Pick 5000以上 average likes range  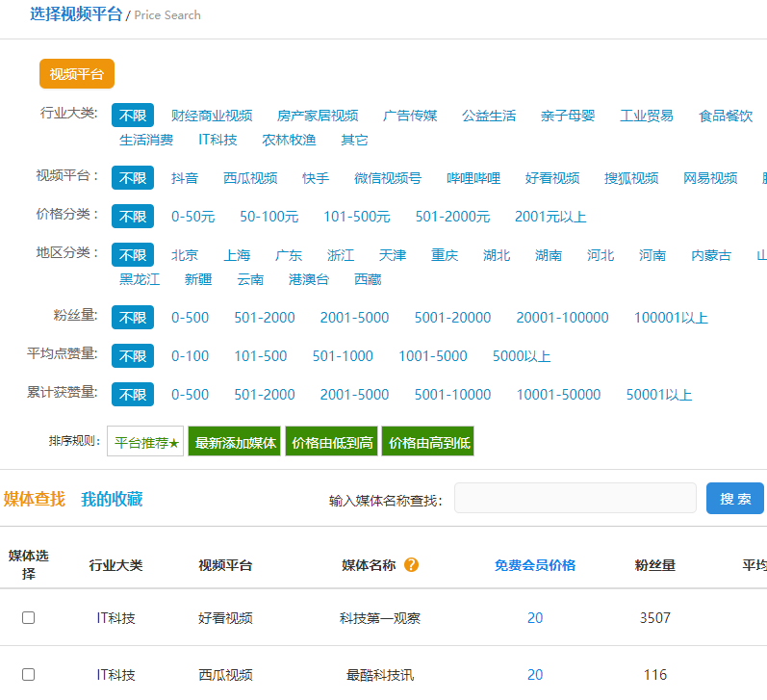click(522, 356)
